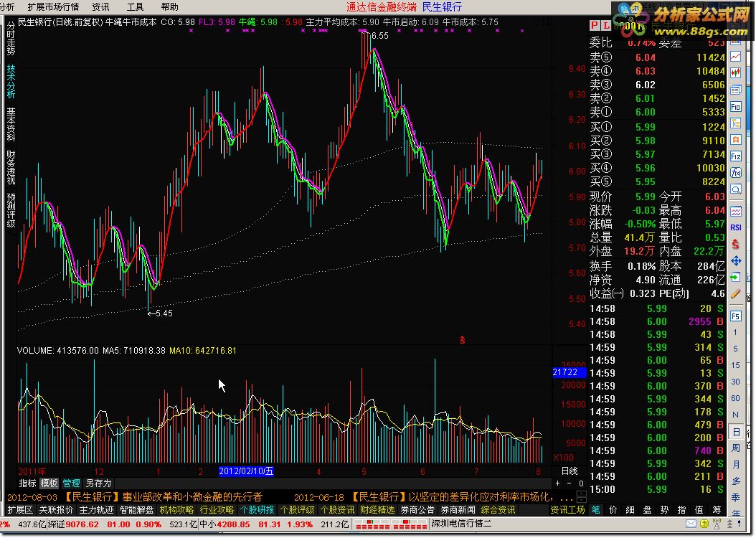Open F10 company info icon
756x538 pixels.
pyautogui.click(x=736, y=107)
